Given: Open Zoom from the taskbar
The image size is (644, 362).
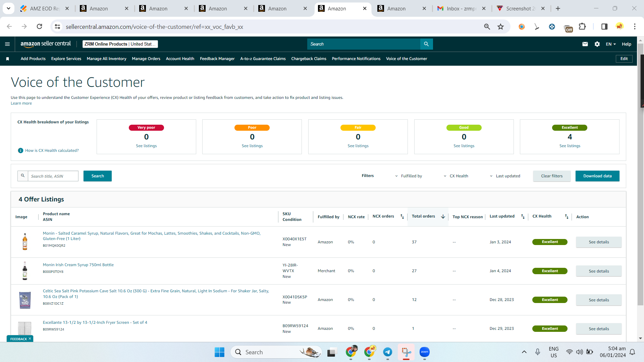Looking at the screenshot, I should 424,352.
